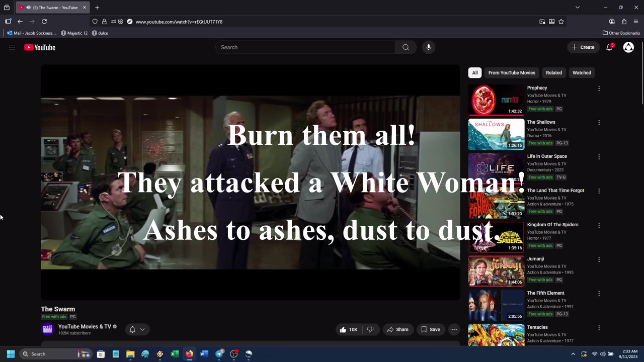Viewport: 644px width, 362px height.
Task: Open YouTube notifications bell in header
Action: tap(609, 47)
